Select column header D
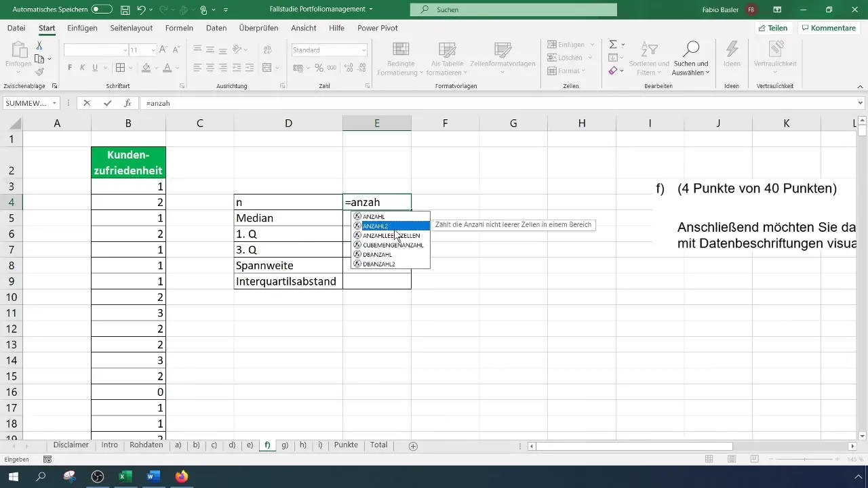Screen dimensions: 868x488 click(x=288, y=123)
